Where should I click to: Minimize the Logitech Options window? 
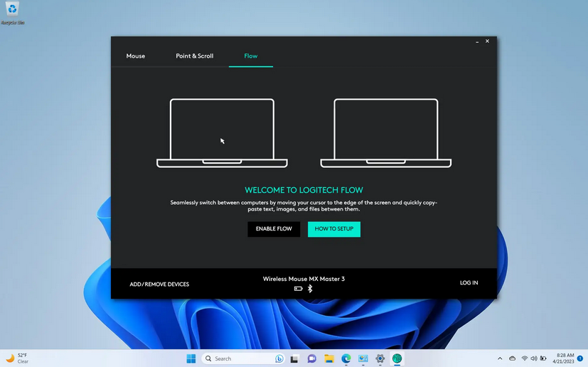pyautogui.click(x=477, y=41)
